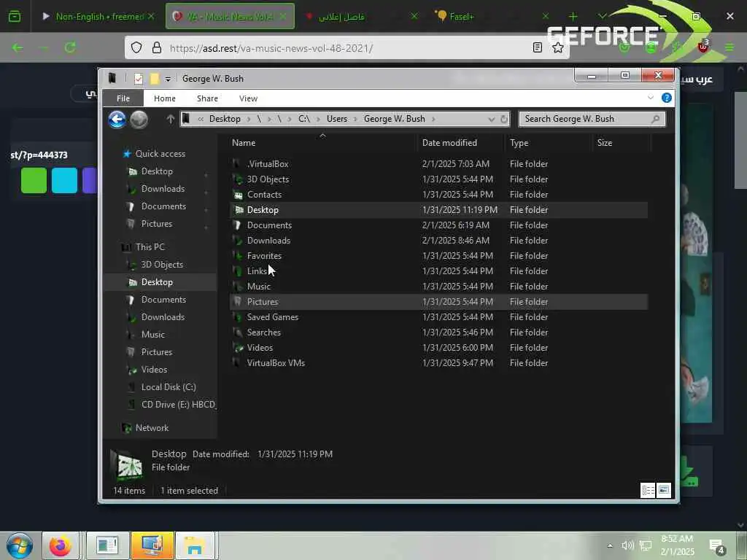Screen dimensions: 747x560
Task: Open the View ribbon tab
Action: 248,98
